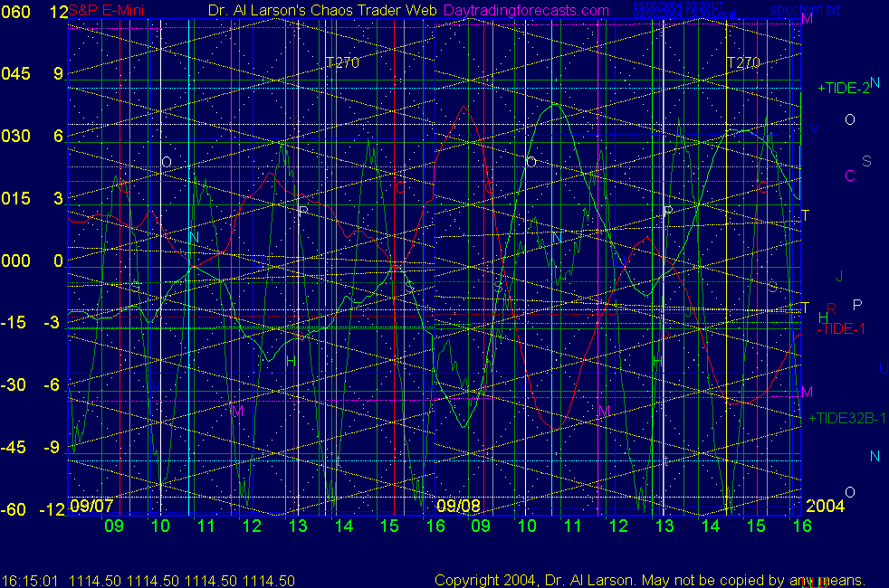Click the magenta "C" label in right margin
This screenshot has width=889, height=588.
click(x=850, y=176)
